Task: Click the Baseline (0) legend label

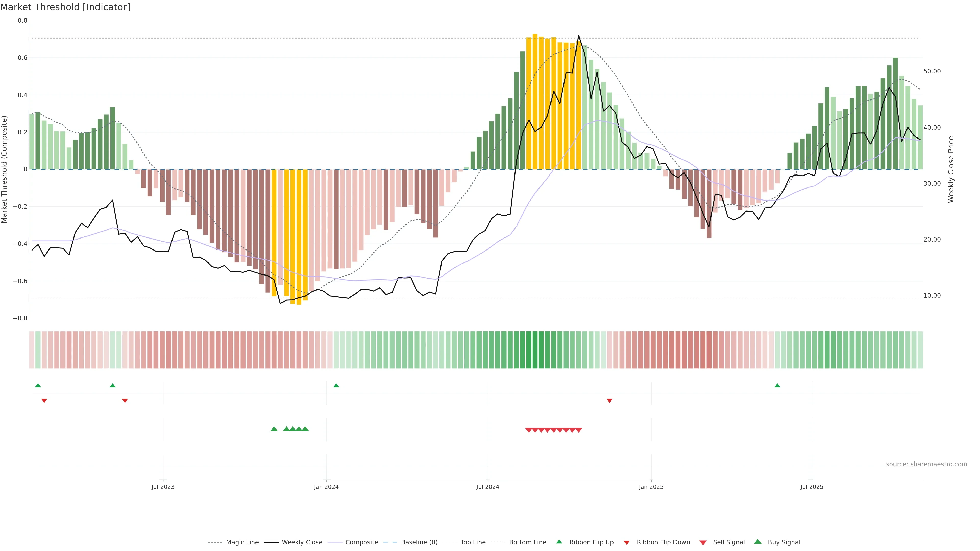Action: [419, 542]
